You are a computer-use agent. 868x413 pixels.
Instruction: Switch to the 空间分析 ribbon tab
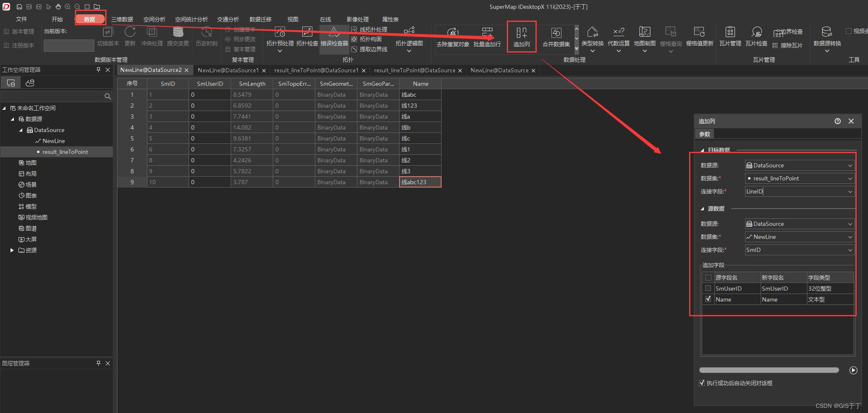click(154, 19)
